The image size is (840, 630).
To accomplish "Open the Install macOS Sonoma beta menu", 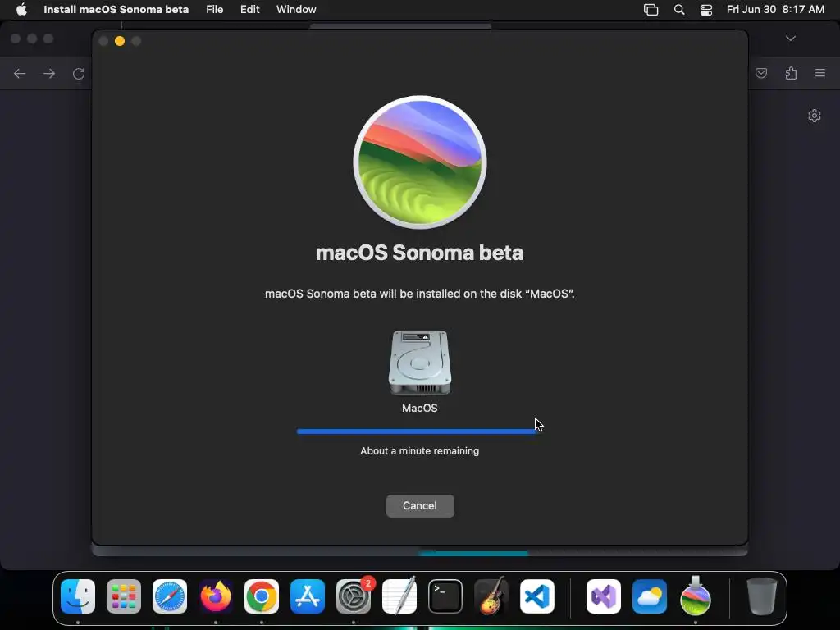I will [116, 9].
